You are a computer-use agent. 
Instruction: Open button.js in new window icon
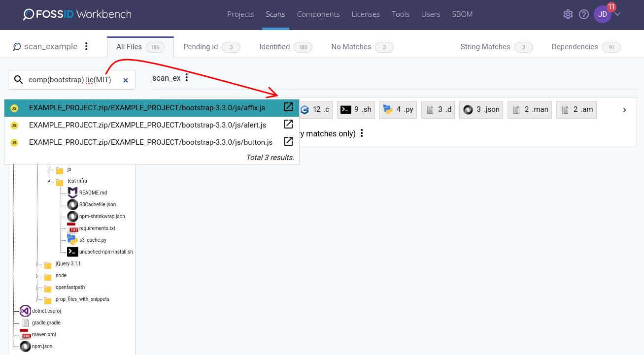[x=289, y=142]
